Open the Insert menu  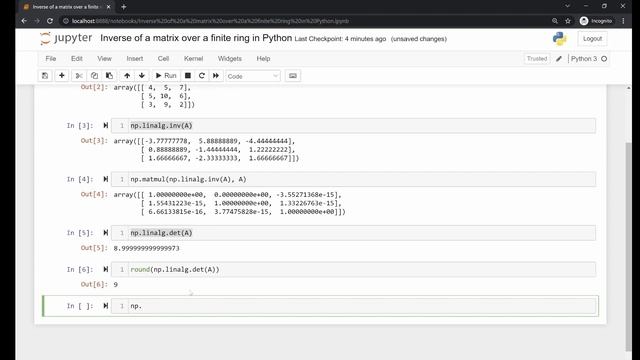(135, 59)
